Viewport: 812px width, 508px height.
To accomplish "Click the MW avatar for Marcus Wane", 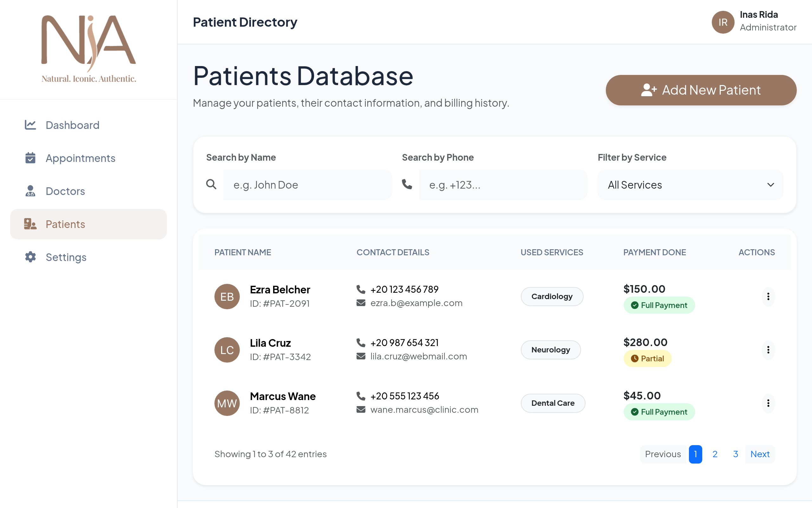I will pos(227,403).
